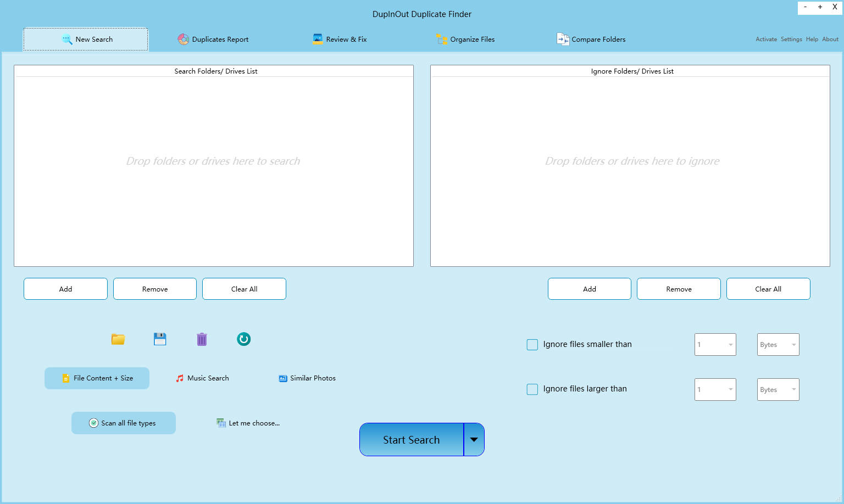Viewport: 844px width, 504px height.
Task: Remove a folder from the search list
Action: tap(155, 289)
